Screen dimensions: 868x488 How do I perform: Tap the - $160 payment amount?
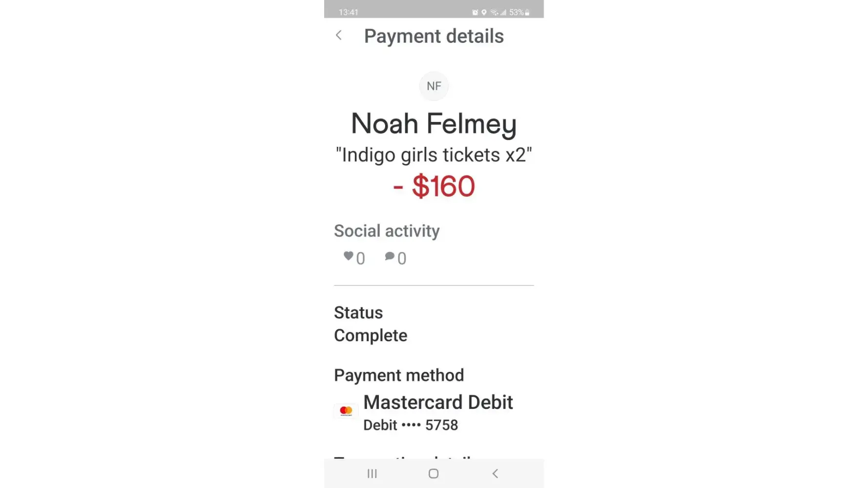[x=434, y=186]
